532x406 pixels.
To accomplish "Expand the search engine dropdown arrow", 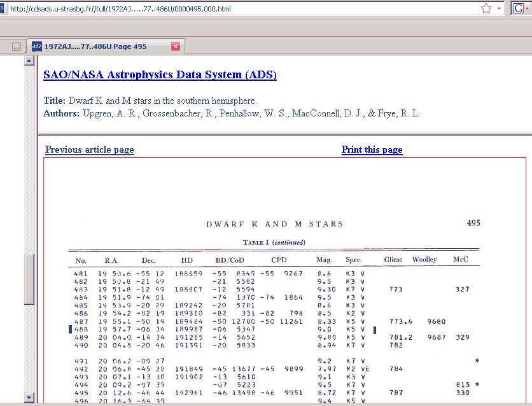I will [x=528, y=9].
